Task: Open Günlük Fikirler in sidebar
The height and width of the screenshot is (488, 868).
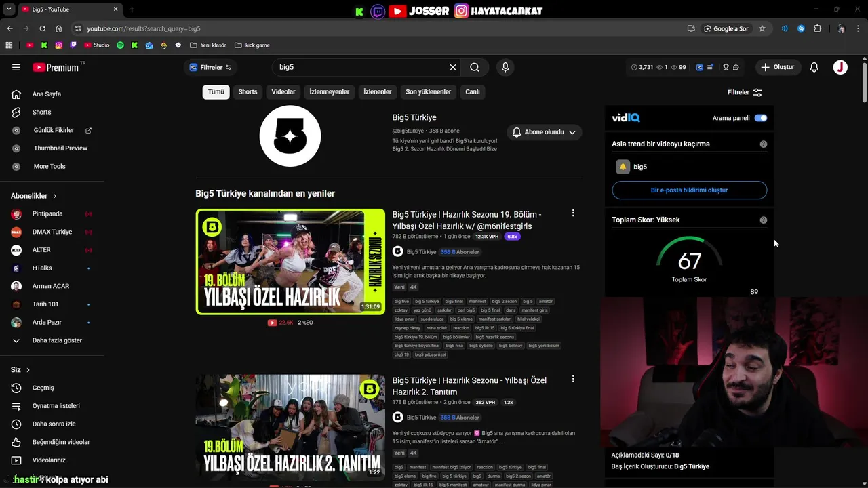Action: click(52, 130)
